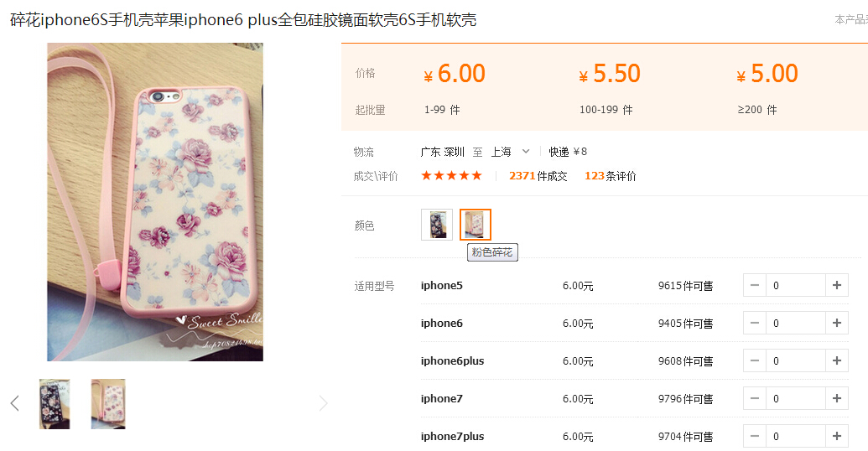Screen dimensions: 868x451
Task: Select the pink floral color option
Action: click(475, 225)
